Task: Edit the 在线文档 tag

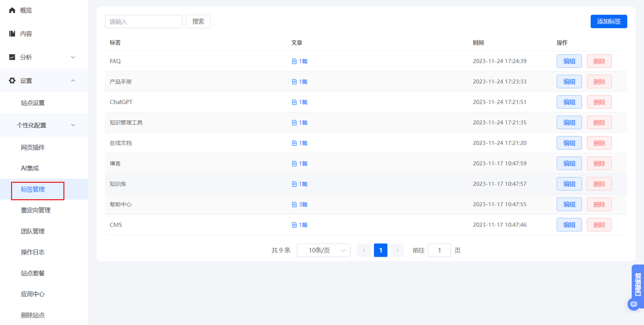Action: [570, 143]
